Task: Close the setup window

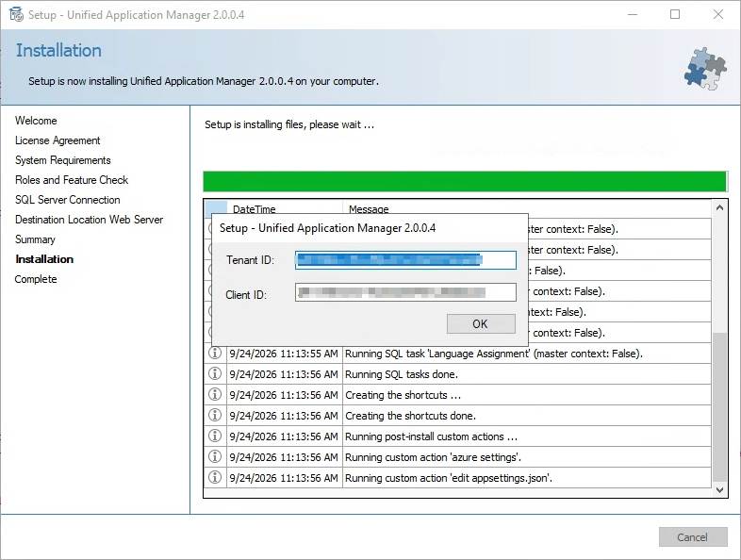Action: (x=718, y=15)
